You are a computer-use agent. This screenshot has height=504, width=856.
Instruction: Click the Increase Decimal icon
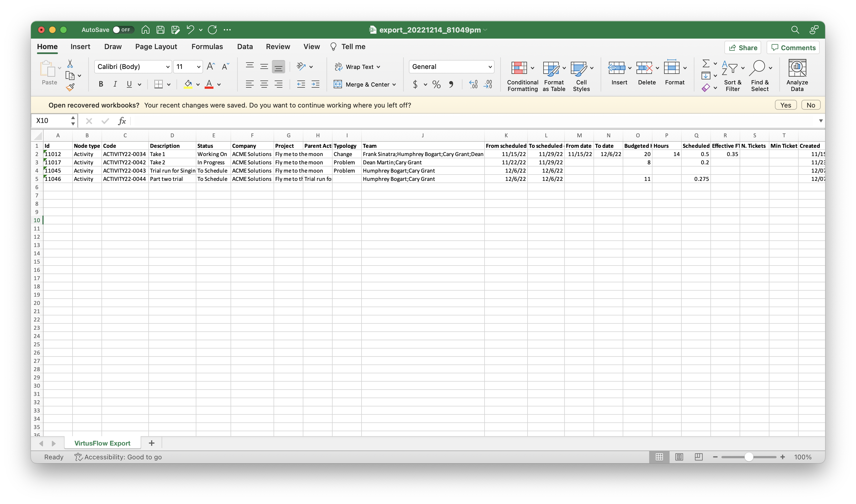[473, 84]
